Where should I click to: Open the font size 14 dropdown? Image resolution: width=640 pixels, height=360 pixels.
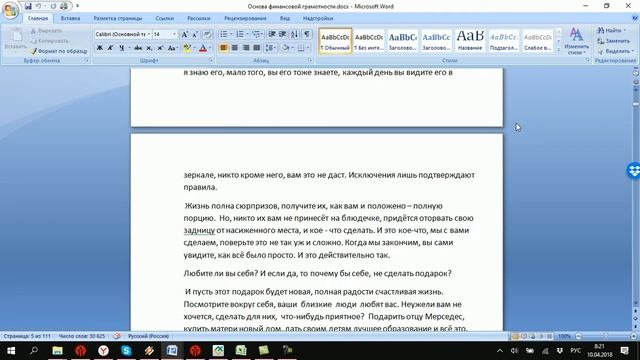pos(174,34)
